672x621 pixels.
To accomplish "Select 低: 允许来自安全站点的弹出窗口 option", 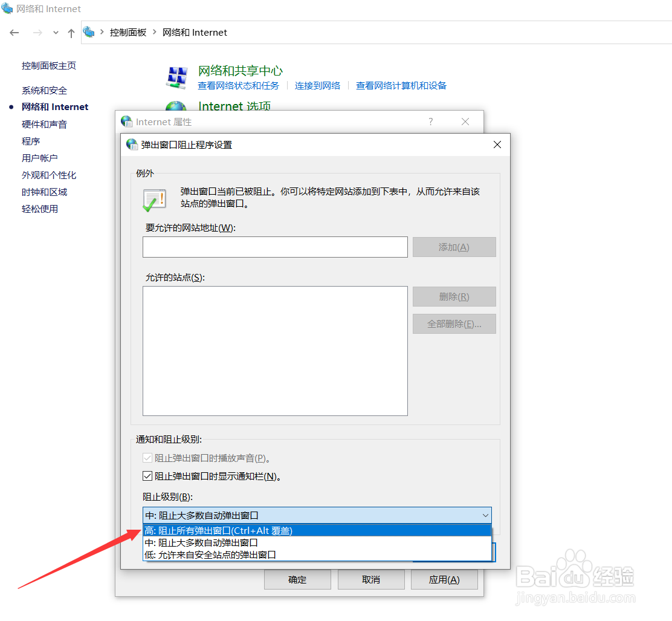I will point(317,554).
